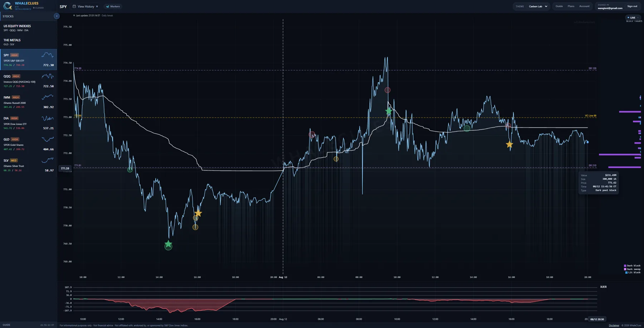This screenshot has width=644, height=328.
Task: Click the WhaleClues wave logo
Action: point(8,6)
